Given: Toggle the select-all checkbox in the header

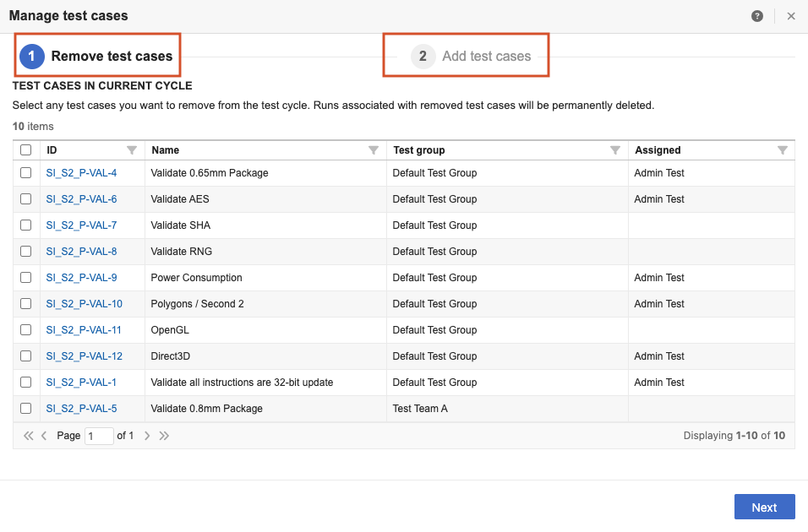Looking at the screenshot, I should (x=26, y=150).
